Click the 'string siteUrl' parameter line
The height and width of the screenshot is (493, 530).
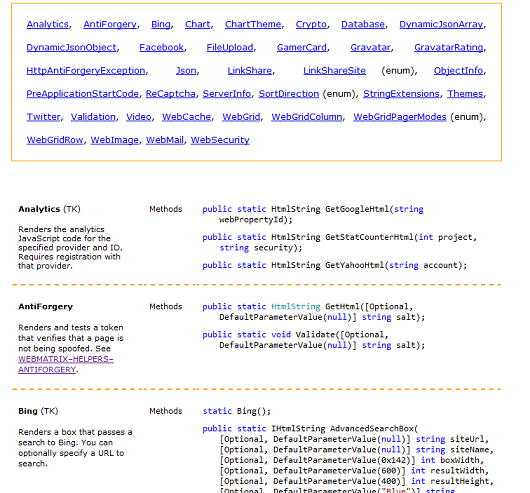click(354, 439)
